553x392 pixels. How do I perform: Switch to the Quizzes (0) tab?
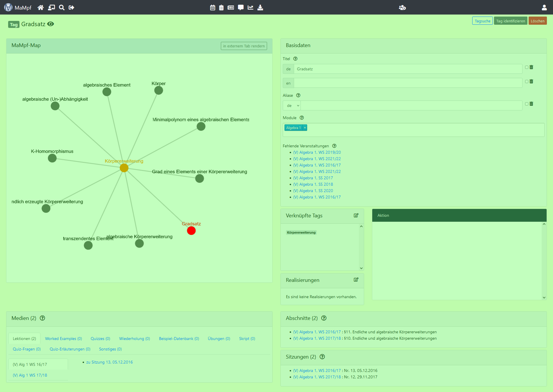coord(100,339)
